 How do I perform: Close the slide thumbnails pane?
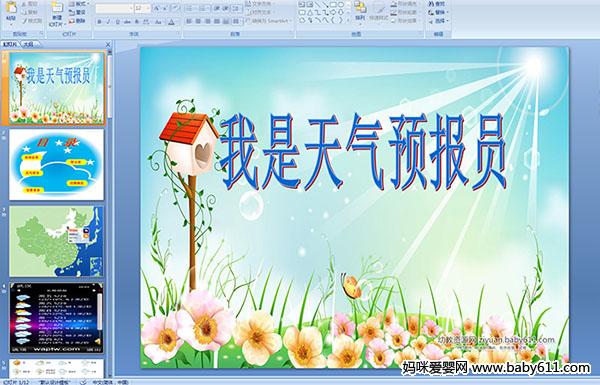[108, 44]
